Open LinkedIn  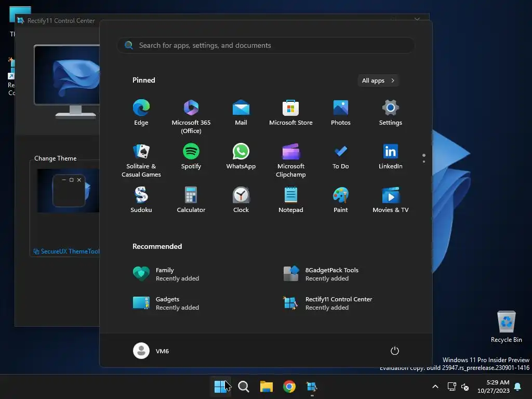(391, 156)
